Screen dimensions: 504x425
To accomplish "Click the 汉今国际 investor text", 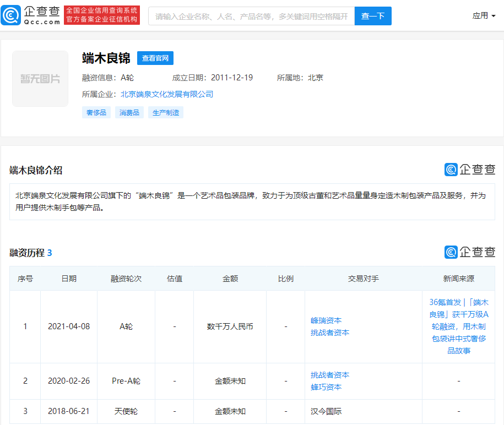I will coord(326,411).
